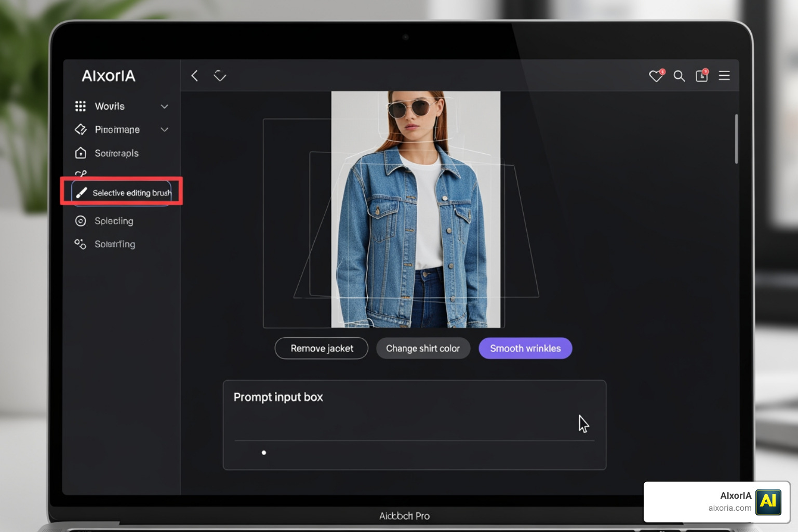
Task: Click the Solarrfing circles icon
Action: pos(80,244)
